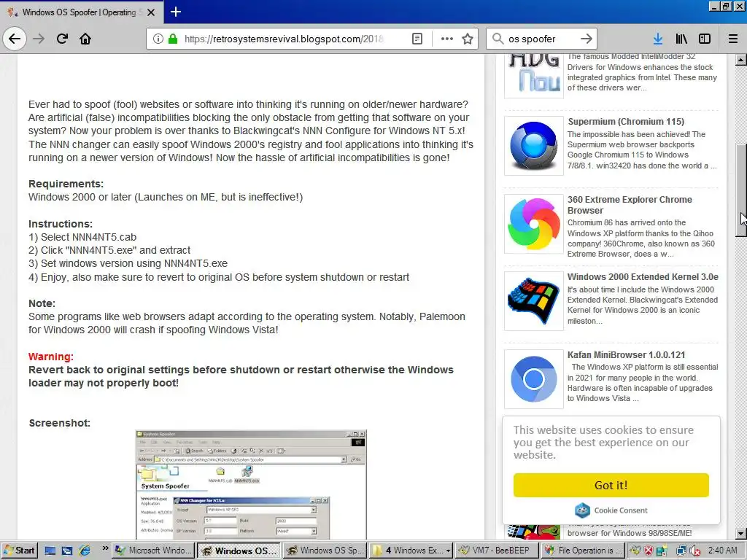The image size is (747, 560).
Task: Click the forward navigation arrow
Action: point(39,39)
